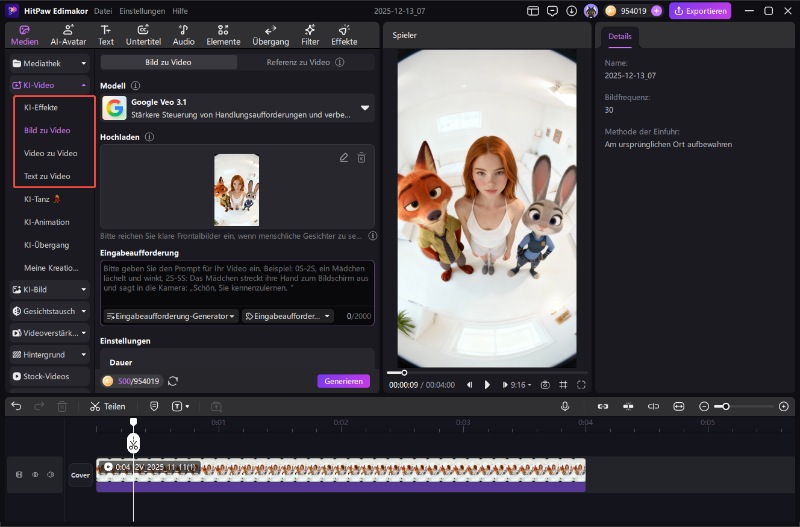Open the Hilfe menu
The width and height of the screenshot is (800, 527).
click(180, 11)
